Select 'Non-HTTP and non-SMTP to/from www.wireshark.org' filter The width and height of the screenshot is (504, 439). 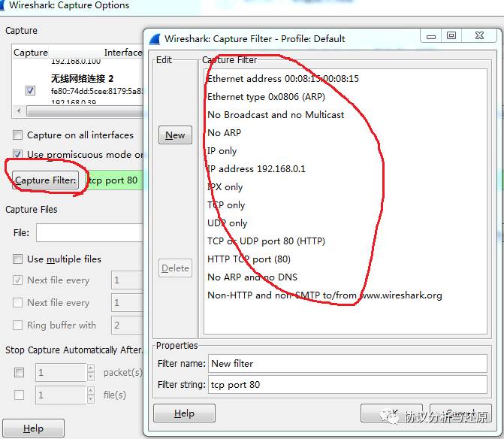[324, 295]
